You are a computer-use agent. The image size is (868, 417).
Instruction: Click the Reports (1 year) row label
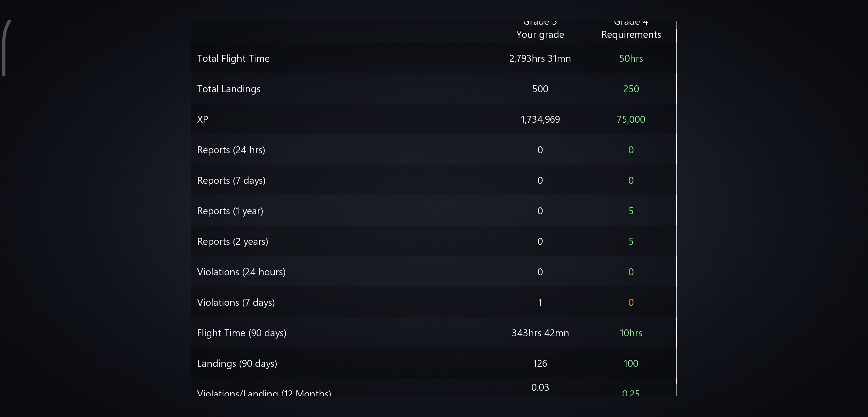(x=230, y=211)
